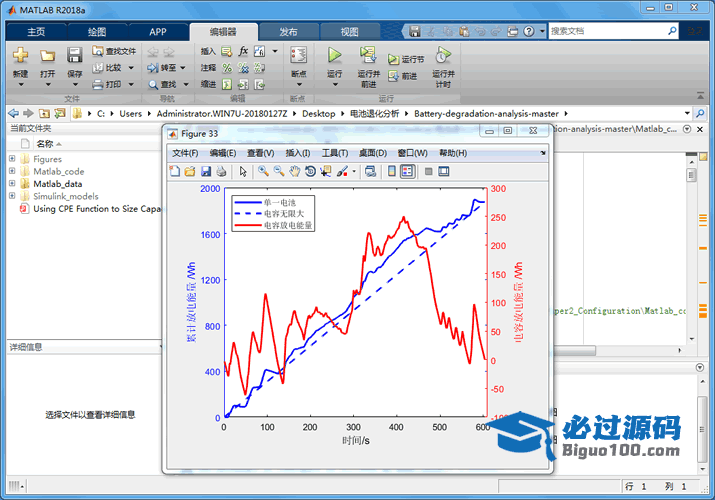
Task: Select the Edit Plot arrow tool
Action: (244, 171)
